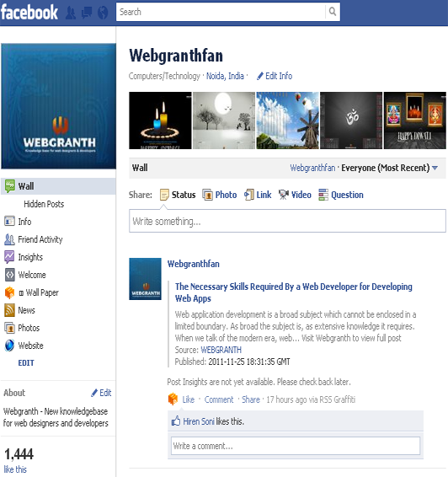This screenshot has width=448, height=477.
Task: Click the Wall speech-bubble icon in sidebar
Action: [10, 186]
